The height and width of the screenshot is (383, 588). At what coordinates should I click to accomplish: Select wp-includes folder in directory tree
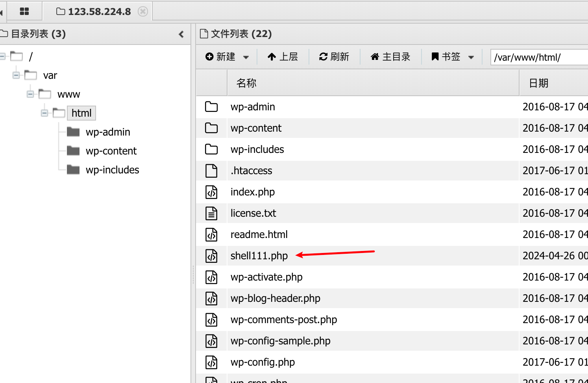(x=112, y=170)
